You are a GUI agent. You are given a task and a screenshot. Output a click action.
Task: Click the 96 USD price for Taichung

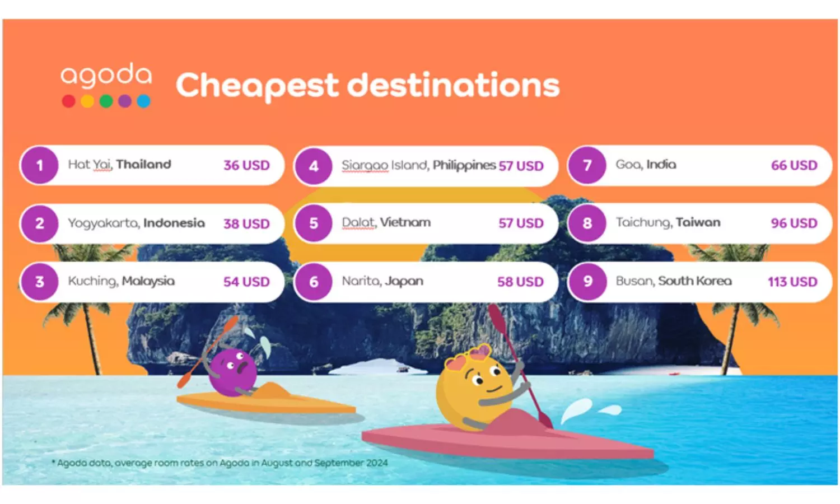(x=794, y=223)
